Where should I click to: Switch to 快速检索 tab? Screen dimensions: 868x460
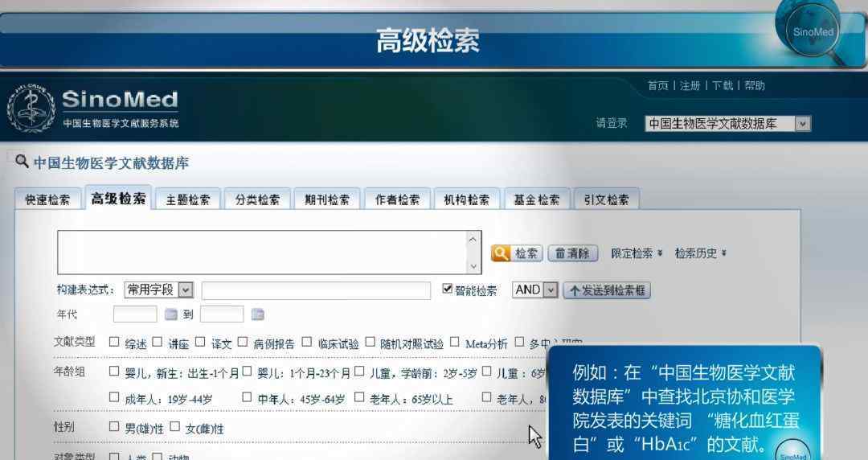47,199
